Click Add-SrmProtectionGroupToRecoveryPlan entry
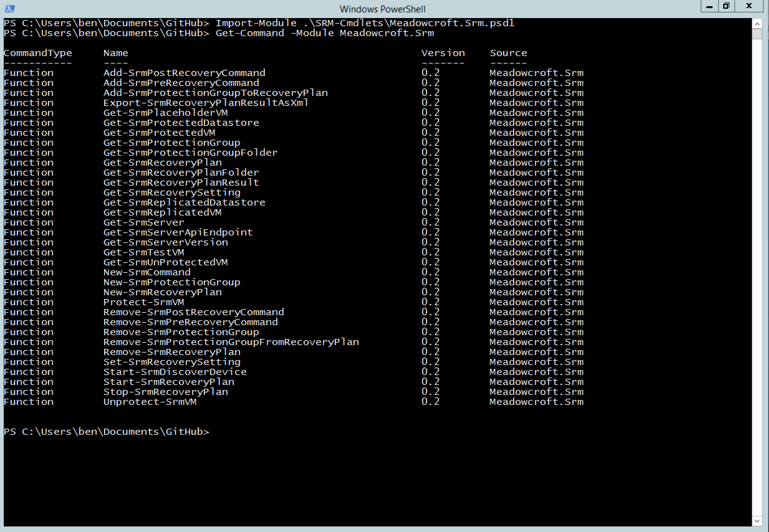Image resolution: width=769 pixels, height=532 pixels. pos(215,93)
